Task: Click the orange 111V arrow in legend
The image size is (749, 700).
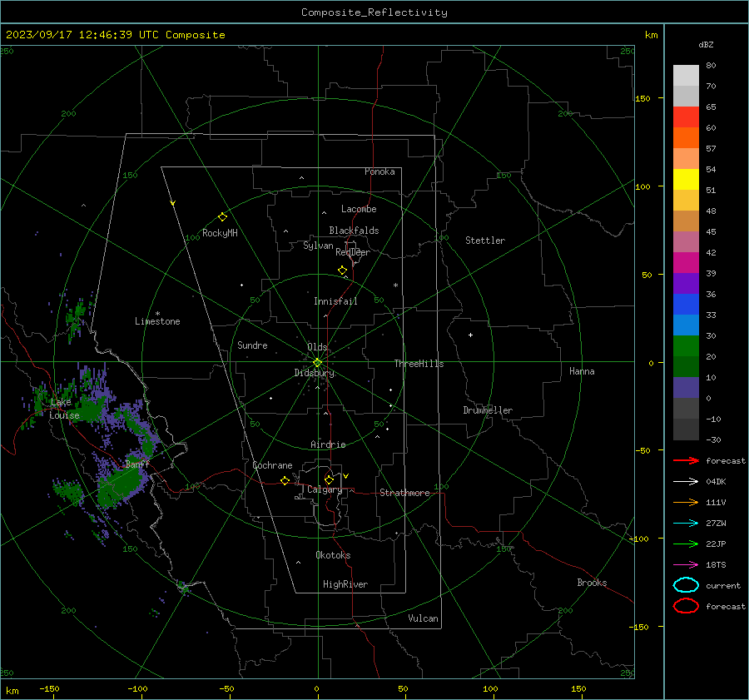Action: tap(686, 502)
